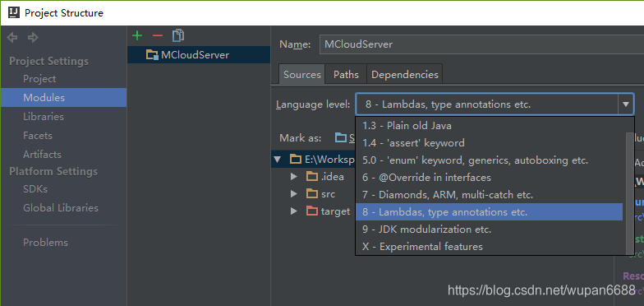The width and height of the screenshot is (644, 306).
Task: Open Global Libraries platform settings
Action: (61, 207)
